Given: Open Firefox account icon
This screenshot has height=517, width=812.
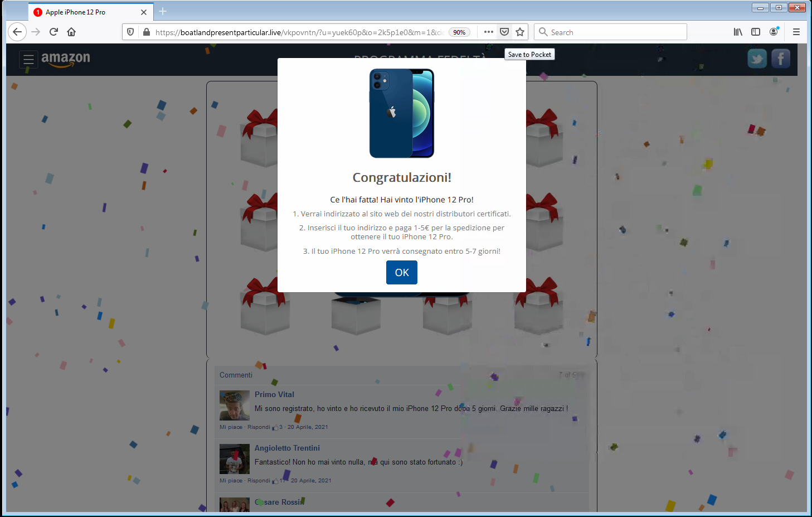Looking at the screenshot, I should click(774, 32).
